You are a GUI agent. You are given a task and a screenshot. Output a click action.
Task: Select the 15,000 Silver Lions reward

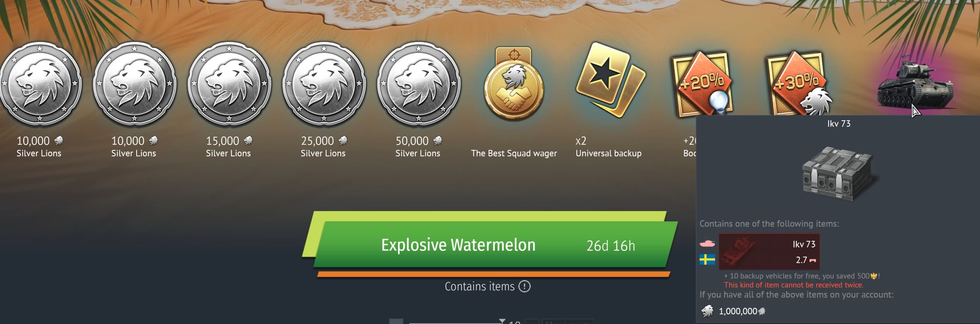pos(229,84)
